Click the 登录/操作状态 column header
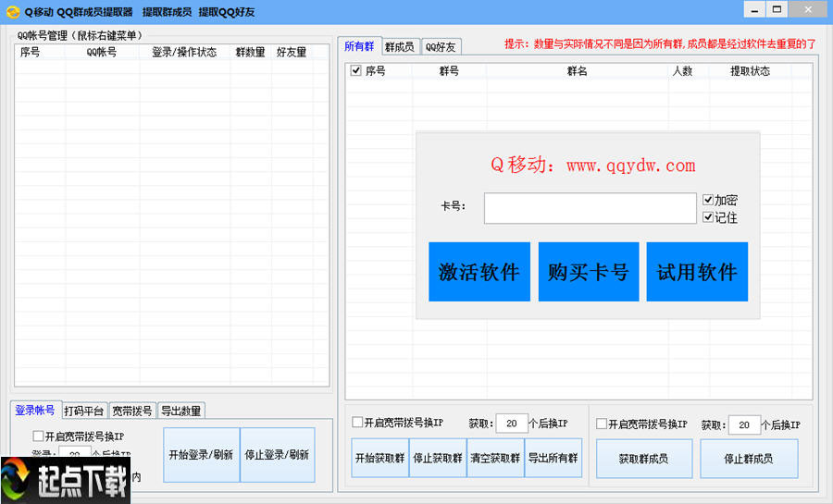 click(x=184, y=52)
